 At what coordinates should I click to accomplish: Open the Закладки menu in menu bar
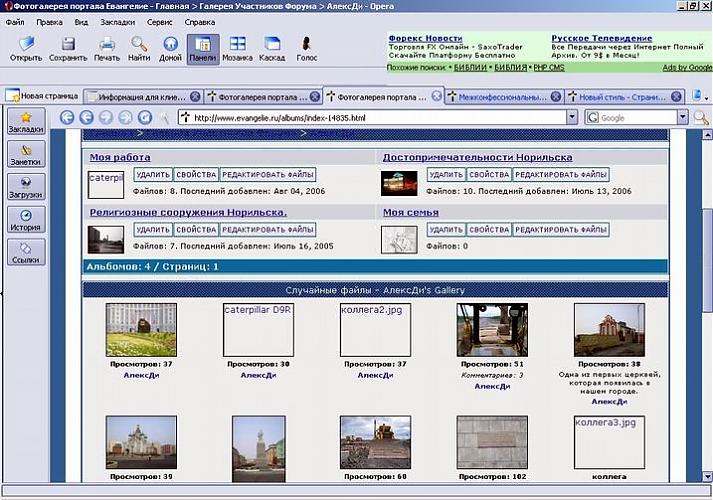[x=118, y=21]
